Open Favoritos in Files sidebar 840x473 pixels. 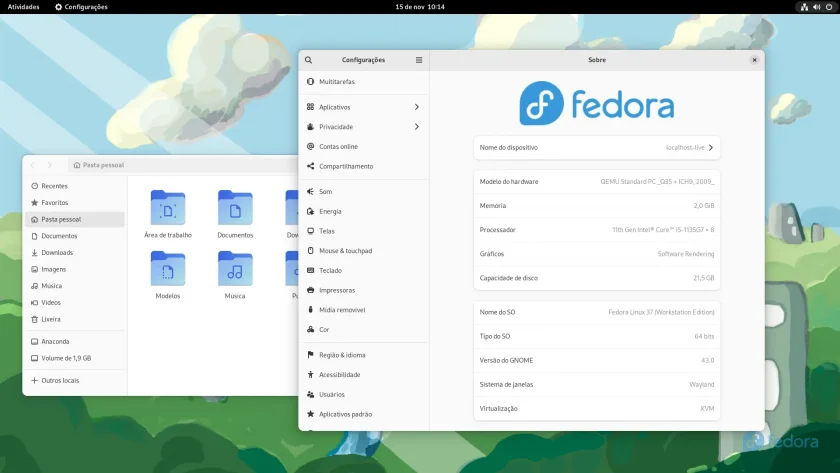[75, 203]
